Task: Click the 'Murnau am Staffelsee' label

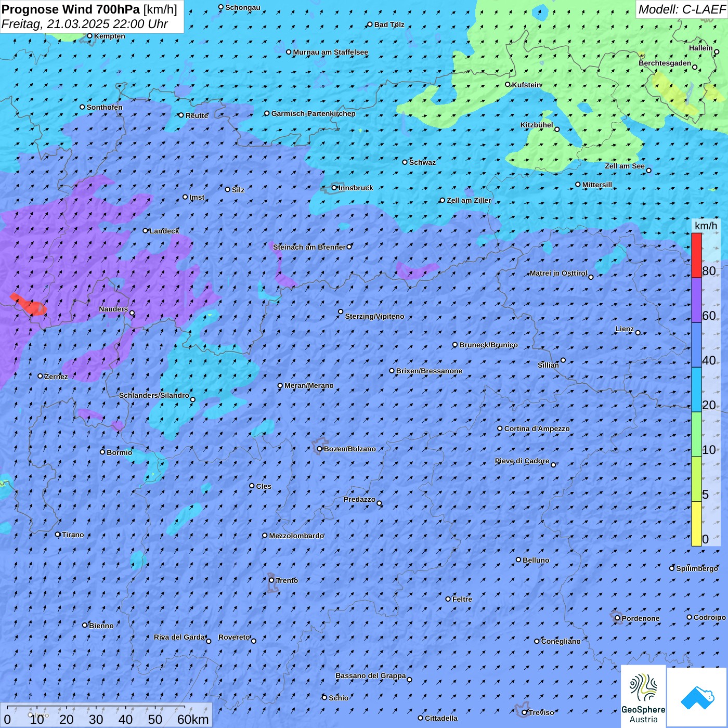Action: point(331,52)
